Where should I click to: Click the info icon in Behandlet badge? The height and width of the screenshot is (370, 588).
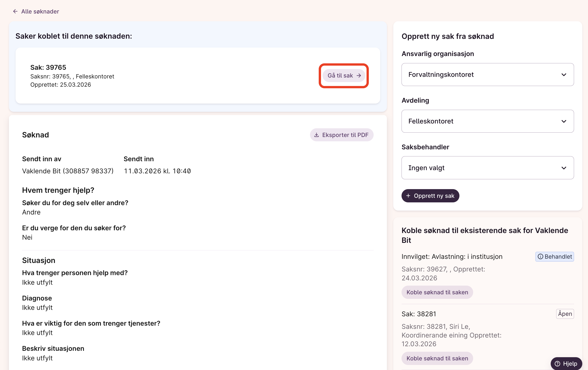pyautogui.click(x=540, y=257)
